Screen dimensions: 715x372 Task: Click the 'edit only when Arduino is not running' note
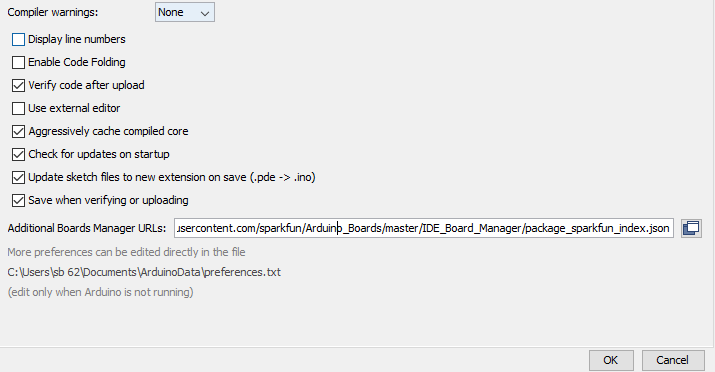click(100, 292)
